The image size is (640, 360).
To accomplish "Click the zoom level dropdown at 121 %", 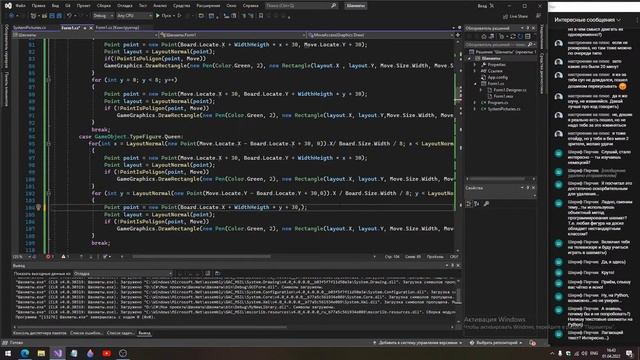I will click(x=22, y=257).
